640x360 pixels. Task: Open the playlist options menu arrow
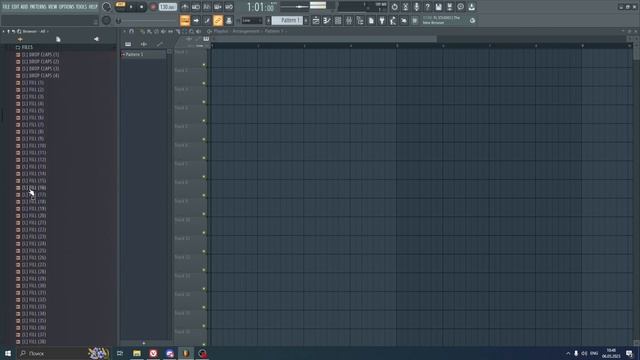click(x=125, y=31)
